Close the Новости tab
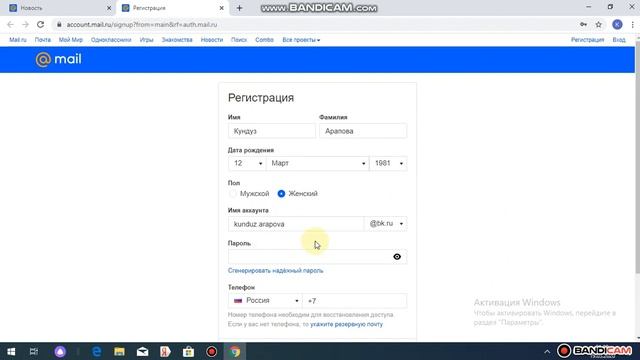 109,8
